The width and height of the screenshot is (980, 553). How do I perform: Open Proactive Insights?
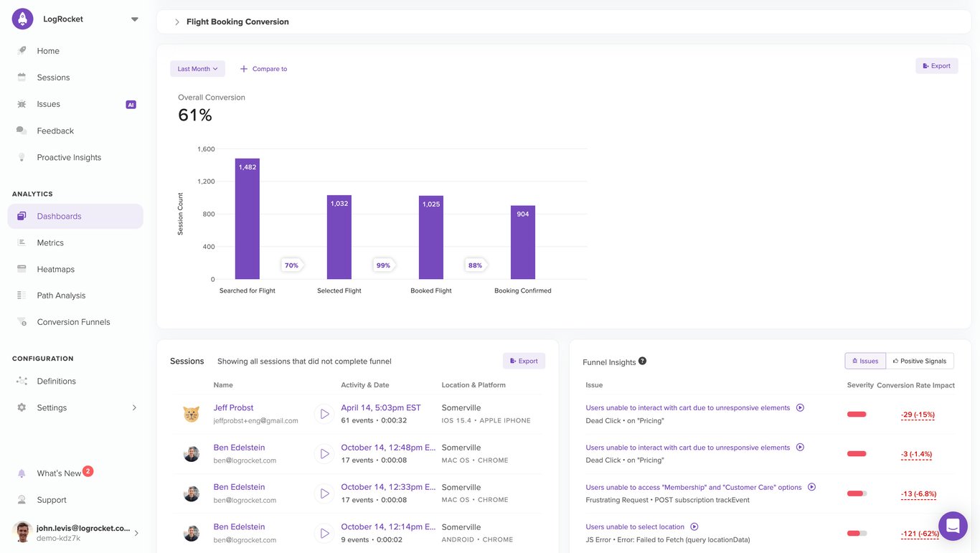(x=69, y=156)
